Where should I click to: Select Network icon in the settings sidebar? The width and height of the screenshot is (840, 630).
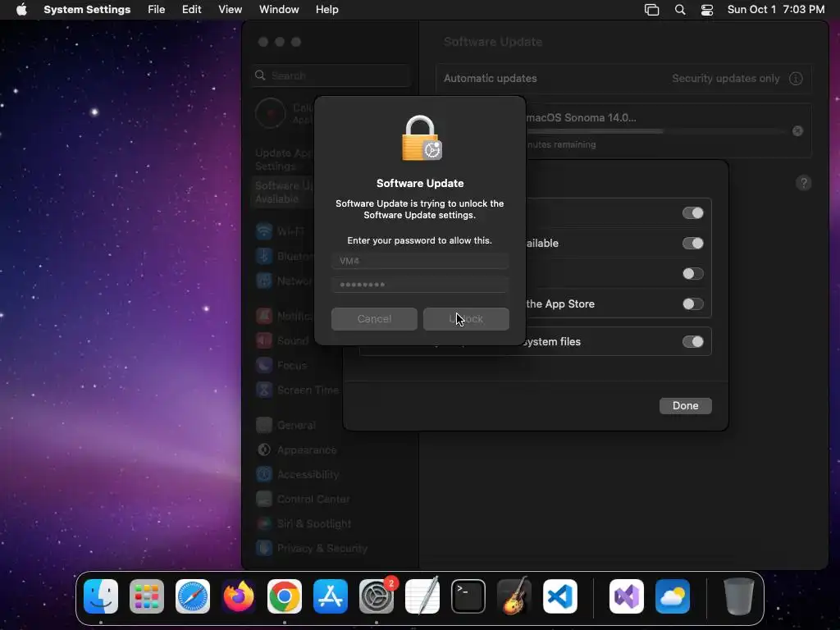coord(263,281)
